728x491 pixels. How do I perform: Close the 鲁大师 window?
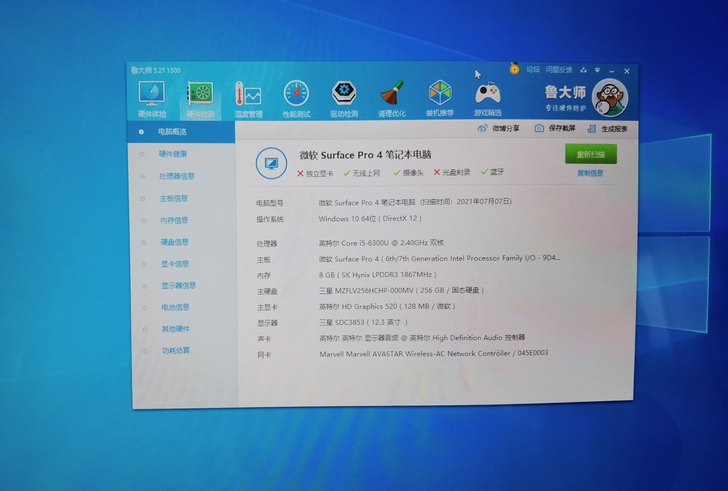click(x=627, y=71)
